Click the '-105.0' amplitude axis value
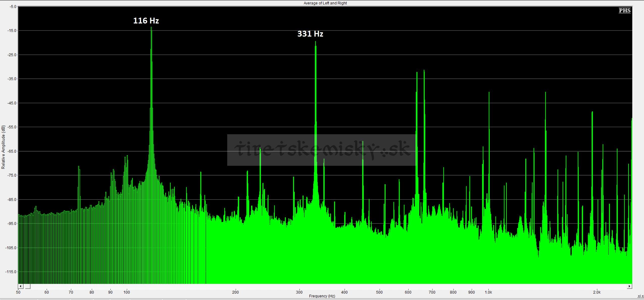Screen dimensions: 644x300 pos(11,248)
